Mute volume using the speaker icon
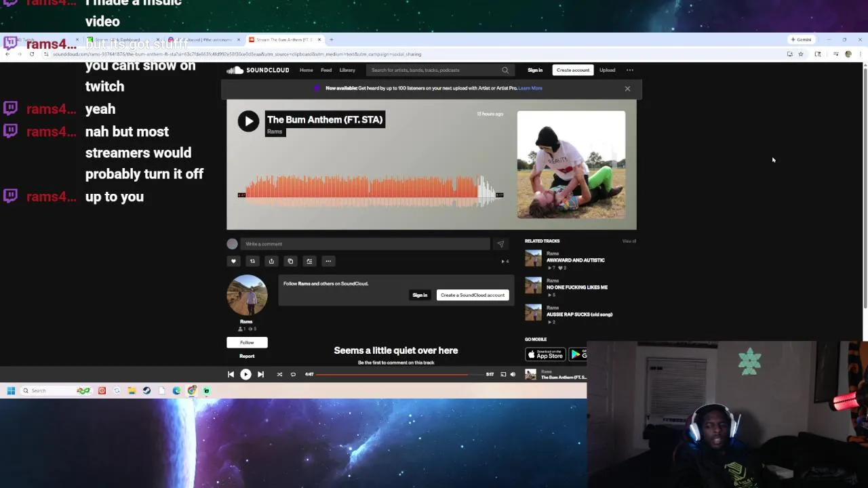The width and height of the screenshot is (868, 488). [513, 374]
